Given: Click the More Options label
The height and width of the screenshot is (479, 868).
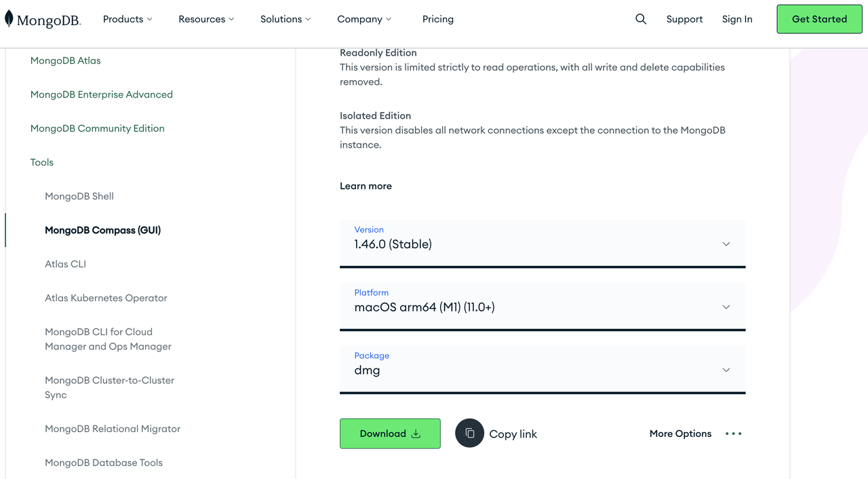Looking at the screenshot, I should [x=681, y=434].
